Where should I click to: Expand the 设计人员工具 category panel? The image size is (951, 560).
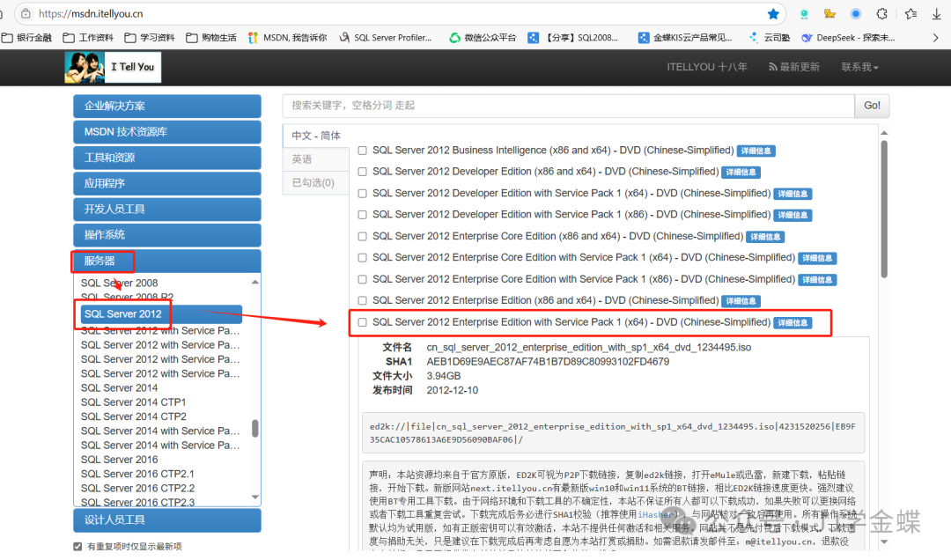click(167, 519)
